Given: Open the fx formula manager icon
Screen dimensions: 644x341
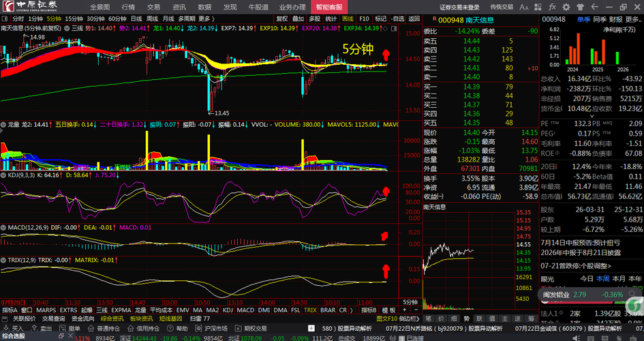Looking at the screenshot, I should pyautogui.click(x=552, y=7).
